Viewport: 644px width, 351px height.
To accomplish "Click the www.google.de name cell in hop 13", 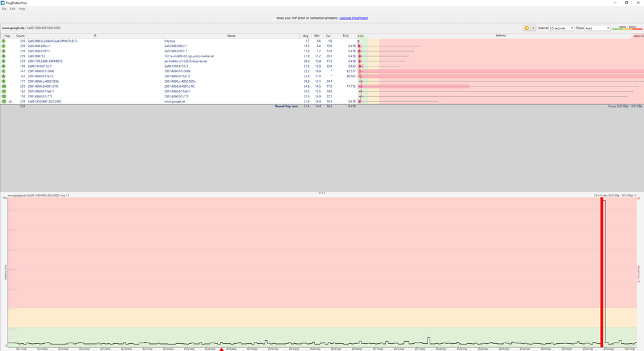I will click(175, 101).
